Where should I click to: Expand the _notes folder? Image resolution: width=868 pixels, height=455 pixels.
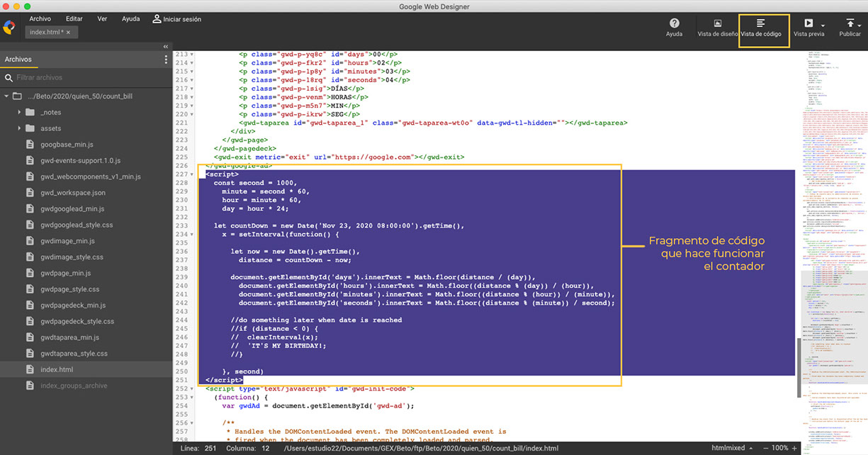20,113
